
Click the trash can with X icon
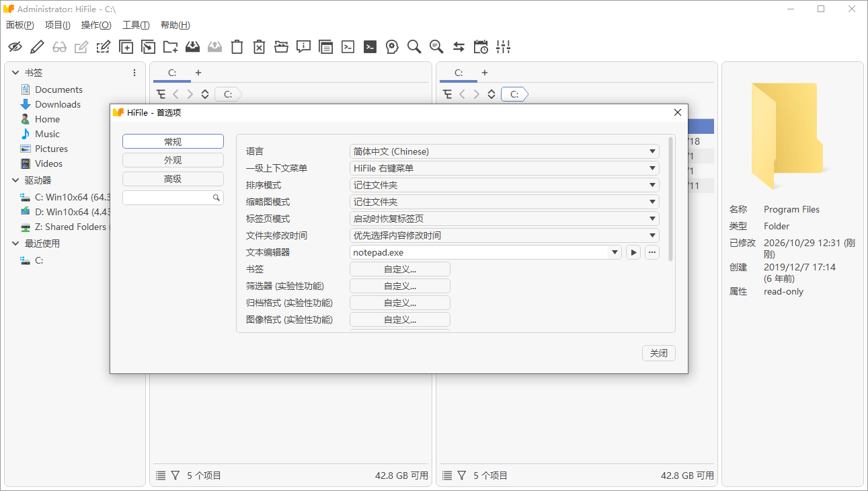coord(259,46)
